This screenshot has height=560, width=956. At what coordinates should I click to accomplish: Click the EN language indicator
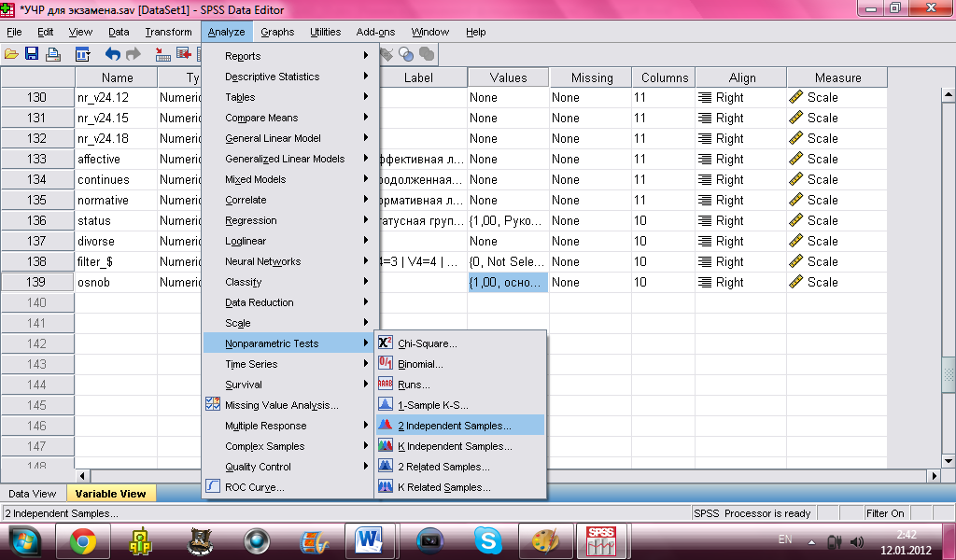coord(785,539)
